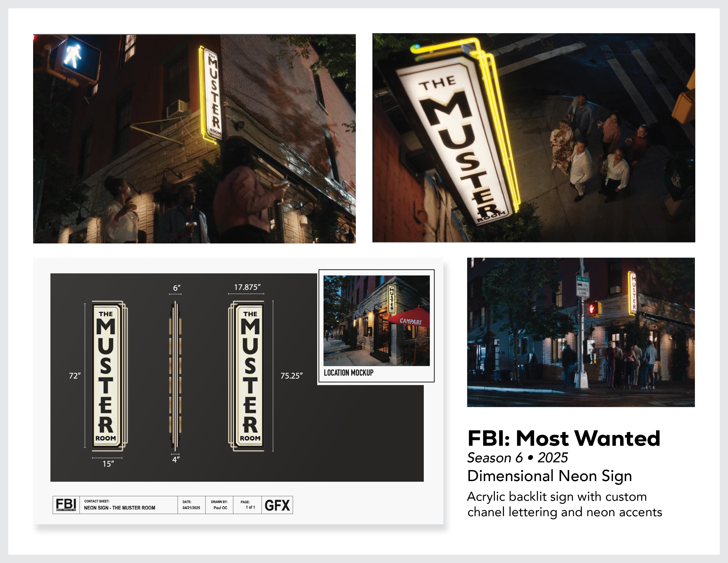This screenshot has height=563, width=728.
Task: Click the "DATE:" label in title block
Action: 187,502
